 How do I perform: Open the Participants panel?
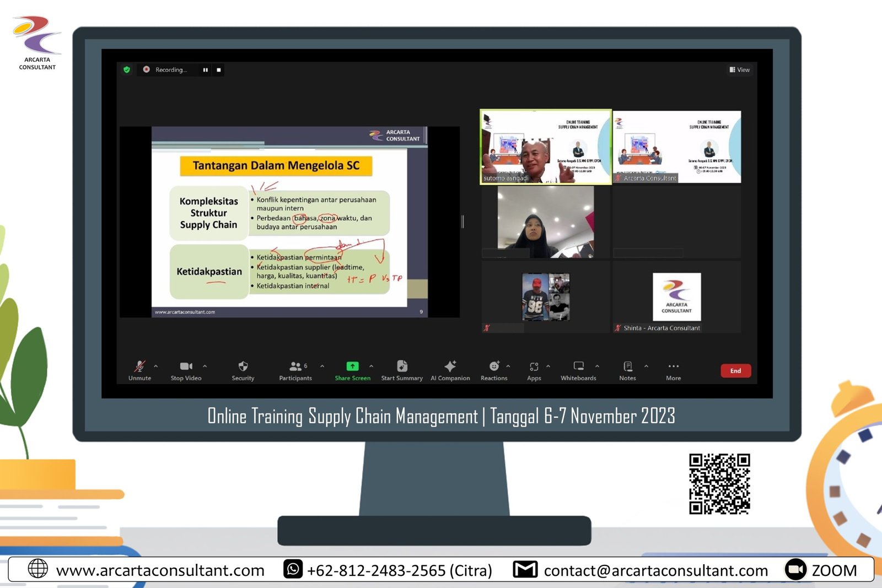295,370
